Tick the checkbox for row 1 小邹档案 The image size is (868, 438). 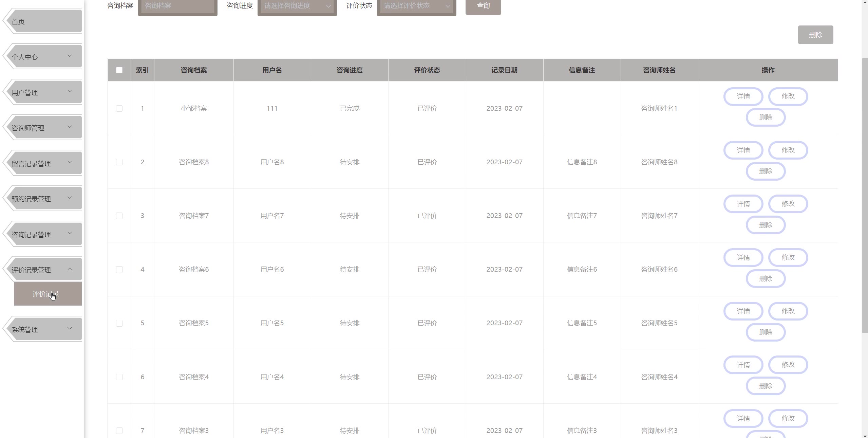pos(119,109)
